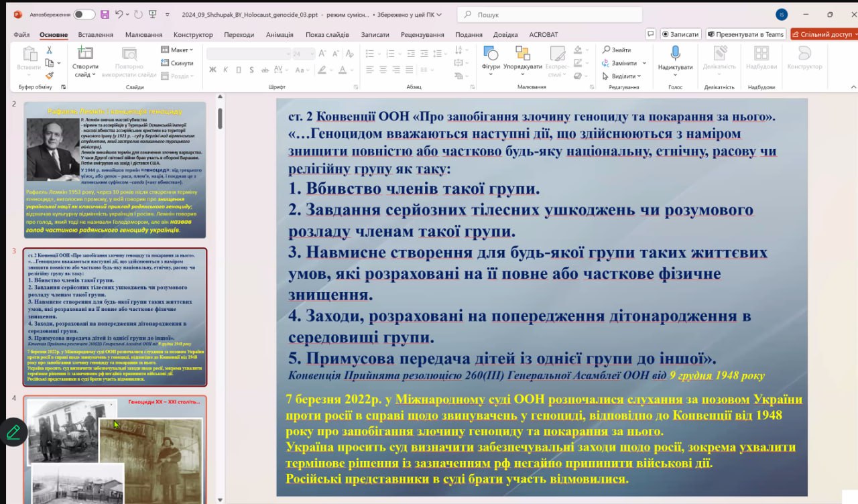Click the user account avatar
858x504 pixels.
coord(782,14)
